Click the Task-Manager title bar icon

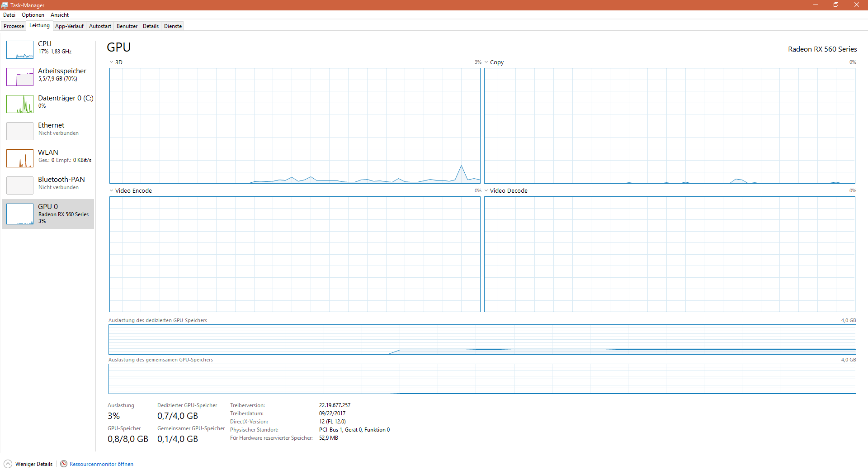coord(5,5)
